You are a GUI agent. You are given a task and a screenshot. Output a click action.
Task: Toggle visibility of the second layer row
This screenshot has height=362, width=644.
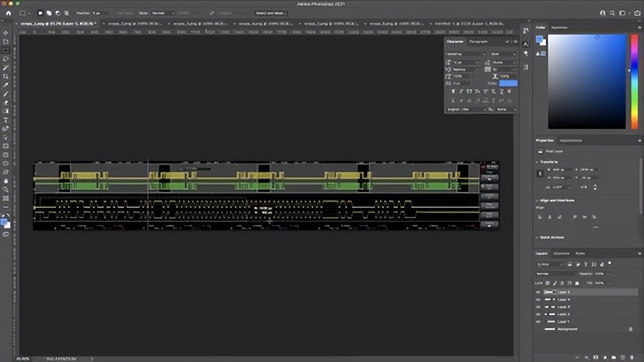point(538,299)
